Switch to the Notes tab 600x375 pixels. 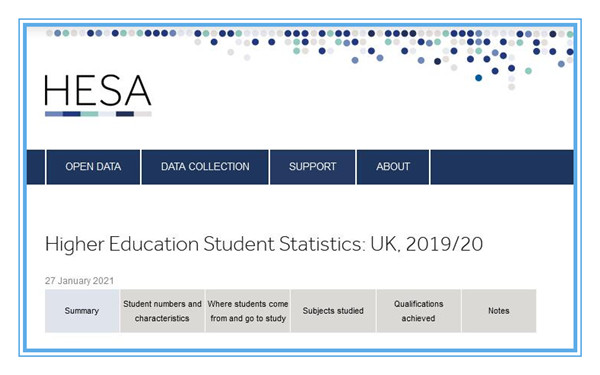tap(499, 311)
